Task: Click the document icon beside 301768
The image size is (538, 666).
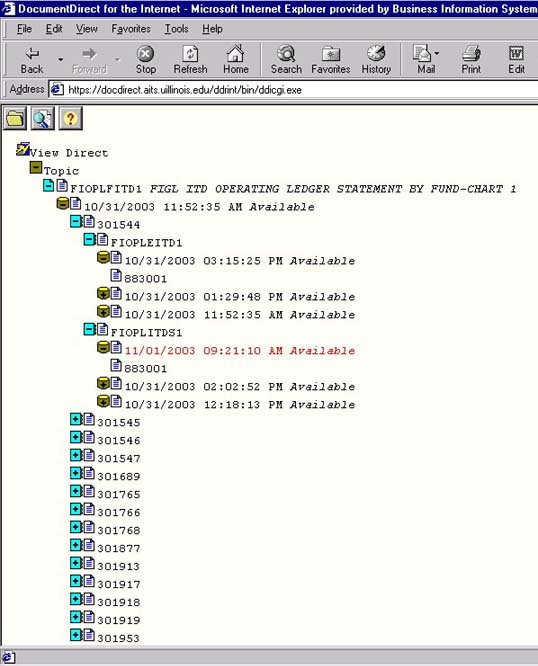Action: click(x=89, y=527)
